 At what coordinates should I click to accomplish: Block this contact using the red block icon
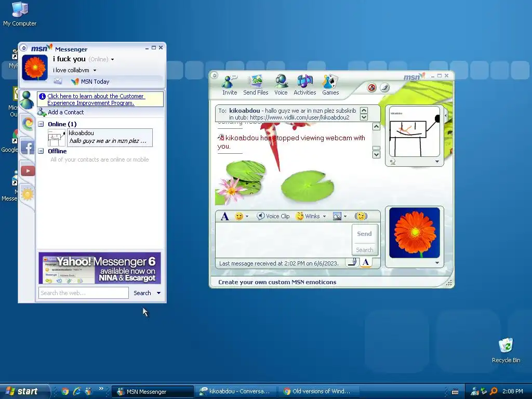click(372, 88)
